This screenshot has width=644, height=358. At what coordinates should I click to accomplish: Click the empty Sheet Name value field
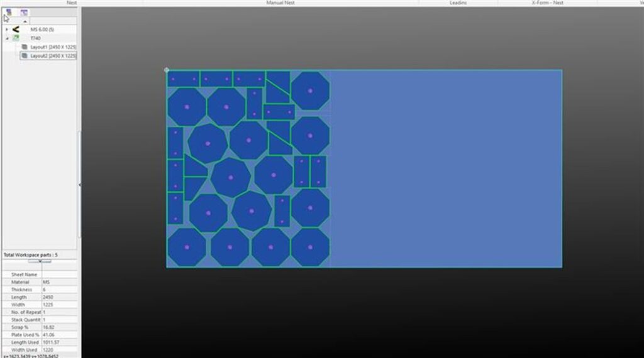[59, 274]
